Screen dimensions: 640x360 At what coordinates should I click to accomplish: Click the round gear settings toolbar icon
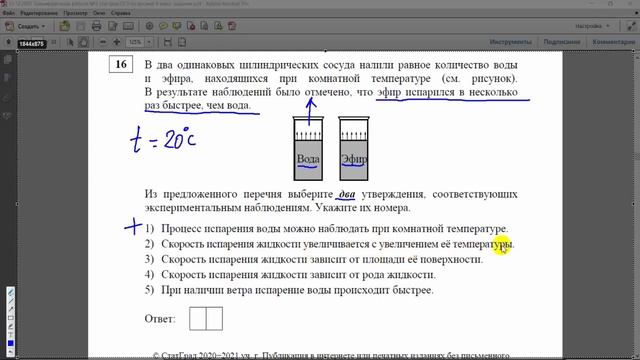point(149,27)
